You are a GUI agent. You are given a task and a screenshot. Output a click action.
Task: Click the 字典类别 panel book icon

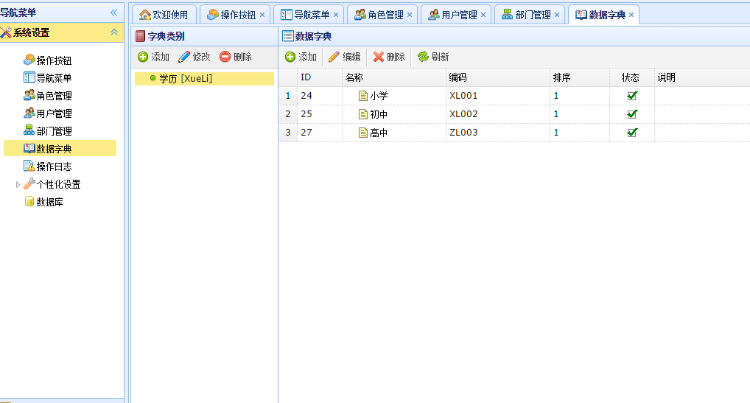point(140,36)
